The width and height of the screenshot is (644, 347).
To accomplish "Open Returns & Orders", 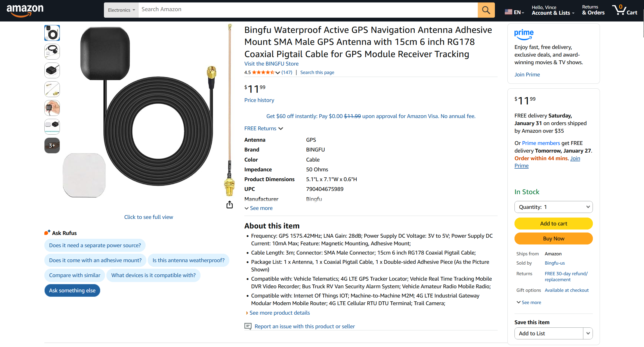I will point(593,10).
